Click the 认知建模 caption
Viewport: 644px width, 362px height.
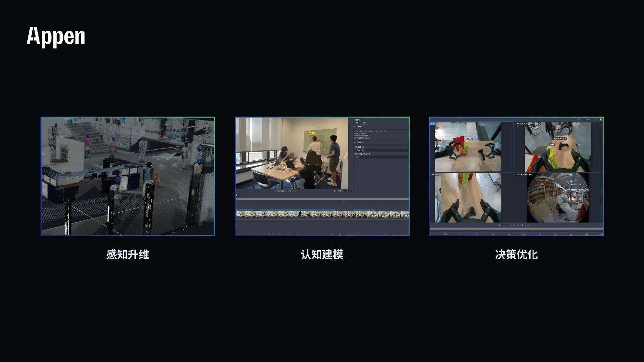tap(322, 254)
